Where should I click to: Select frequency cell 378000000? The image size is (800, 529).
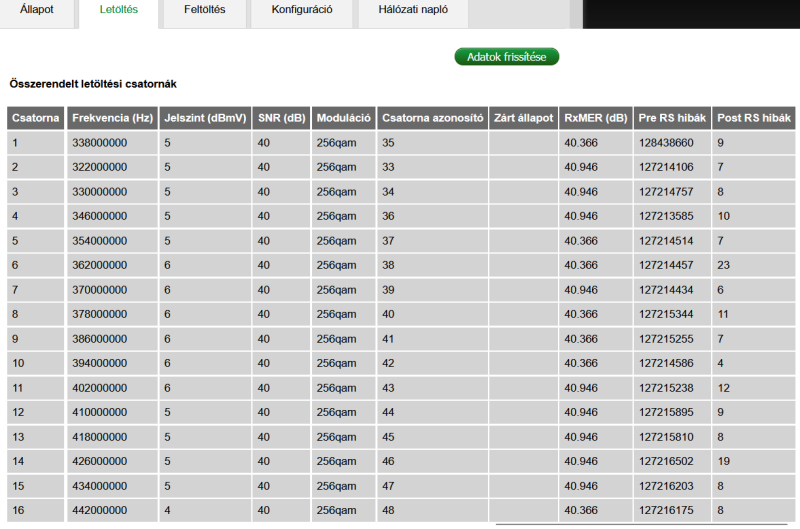(x=112, y=314)
